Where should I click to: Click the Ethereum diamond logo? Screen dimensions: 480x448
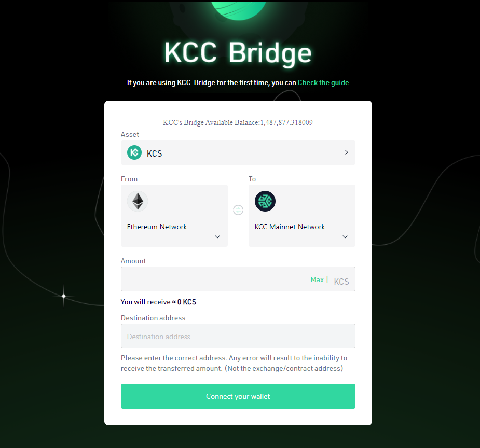[138, 201]
